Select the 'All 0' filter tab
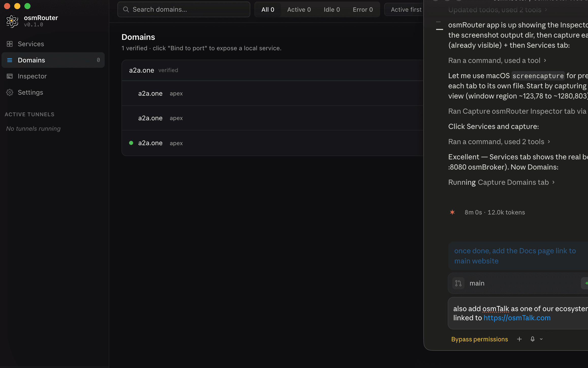 click(x=268, y=9)
